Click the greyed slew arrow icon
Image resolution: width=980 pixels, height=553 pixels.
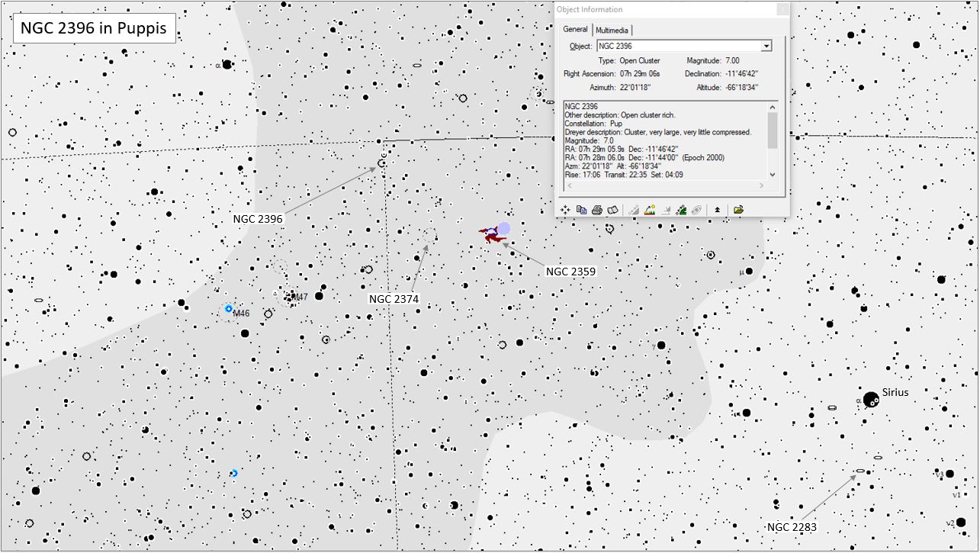tap(666, 209)
